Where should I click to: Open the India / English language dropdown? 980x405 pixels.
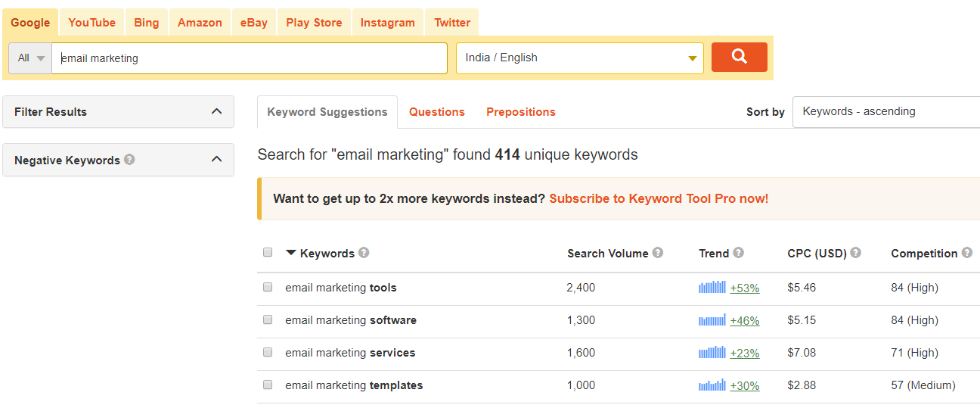coord(580,58)
